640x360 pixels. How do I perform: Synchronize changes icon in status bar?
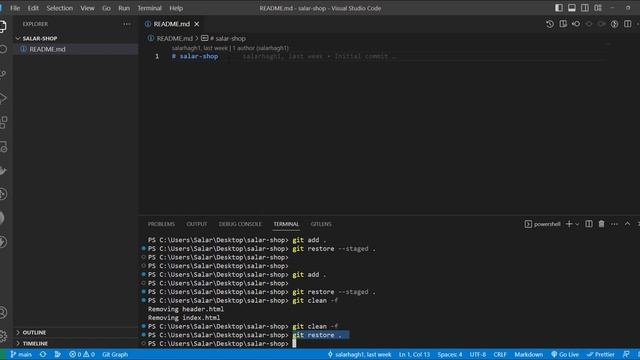pos(43,354)
